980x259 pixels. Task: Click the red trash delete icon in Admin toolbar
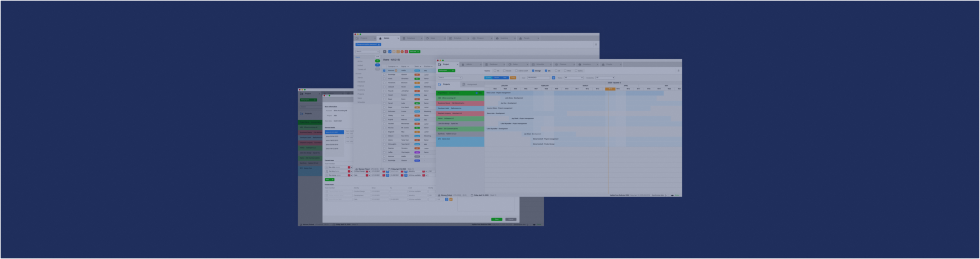pos(406,52)
